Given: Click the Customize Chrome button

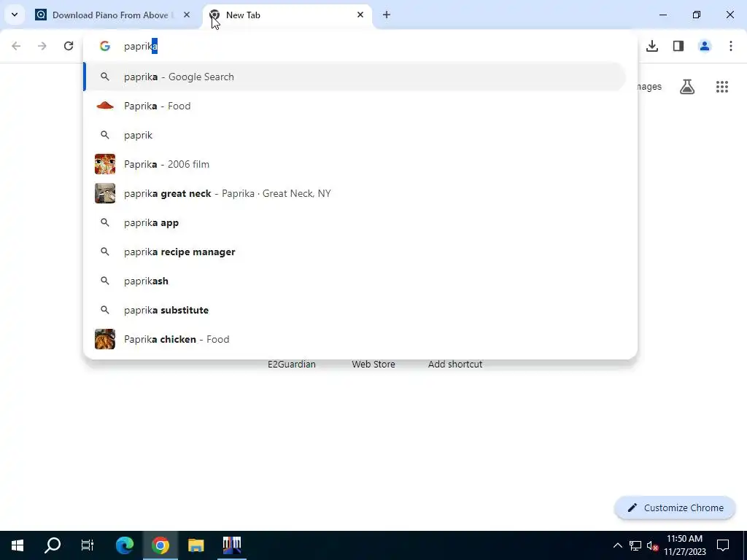Looking at the screenshot, I should pos(675,508).
